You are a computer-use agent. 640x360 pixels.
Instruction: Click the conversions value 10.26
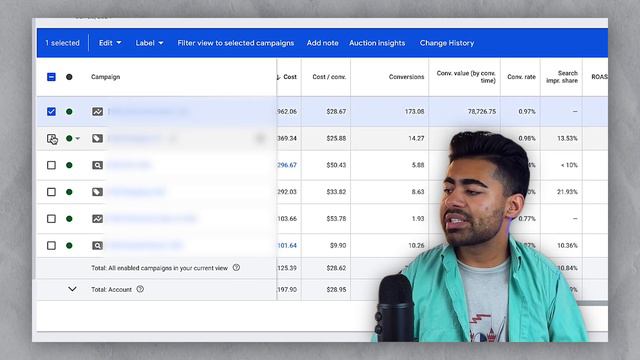coord(416,245)
